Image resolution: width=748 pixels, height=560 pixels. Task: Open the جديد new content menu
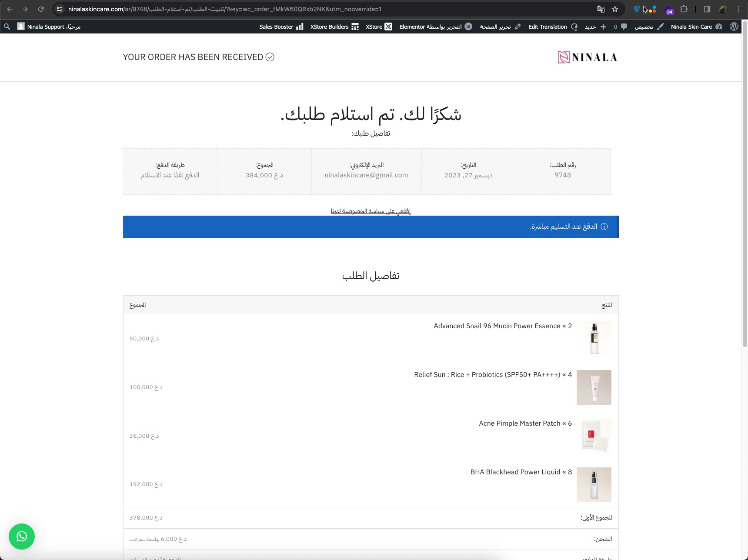click(595, 27)
